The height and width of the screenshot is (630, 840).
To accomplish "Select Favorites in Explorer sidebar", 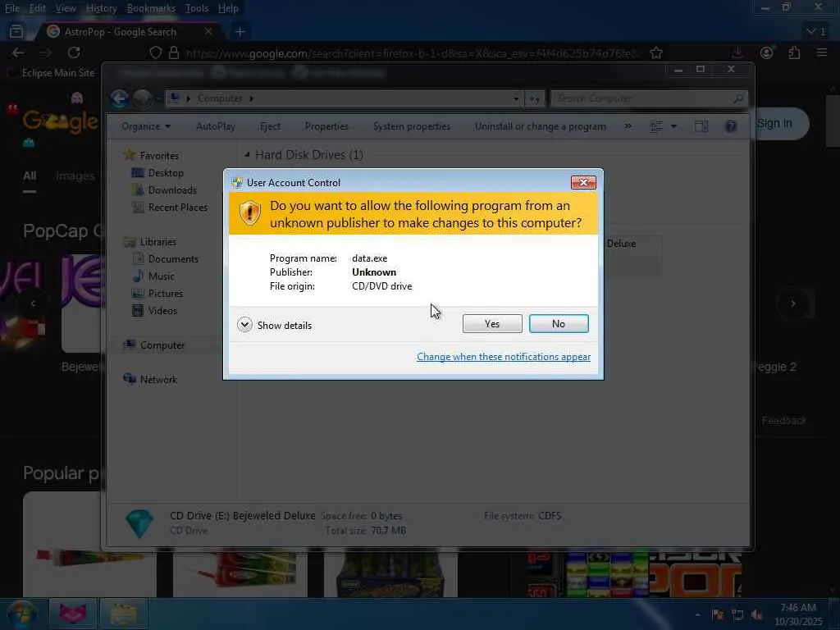I will click(159, 155).
